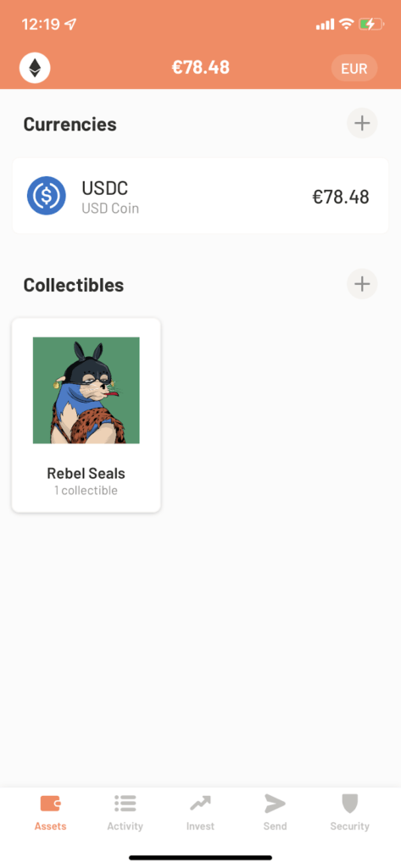The image size is (401, 868).
Task: Go to the Send tab
Action: (x=275, y=812)
